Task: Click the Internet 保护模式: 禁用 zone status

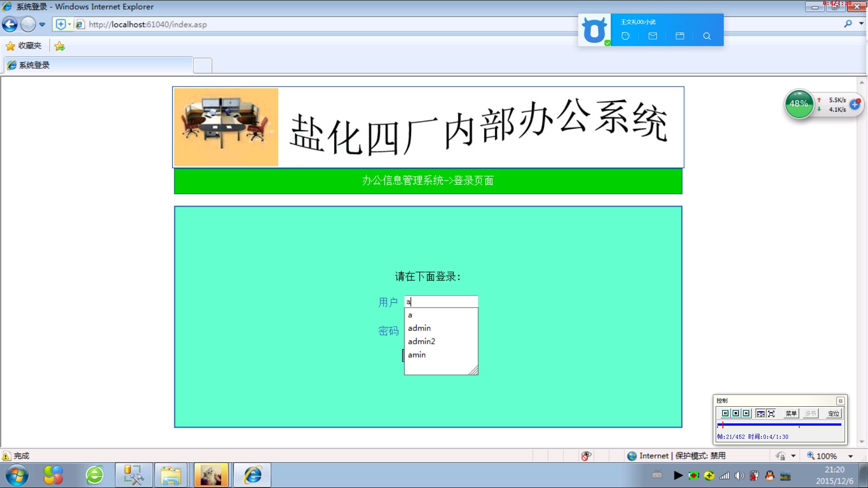Action: coord(677,456)
